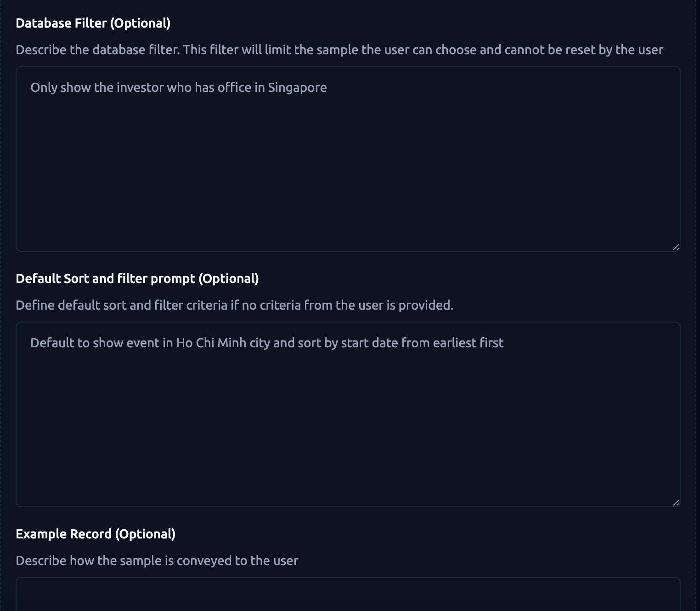The image size is (700, 611).
Task: Click "(Optional)" in the Database Filter heading
Action: [140, 23]
